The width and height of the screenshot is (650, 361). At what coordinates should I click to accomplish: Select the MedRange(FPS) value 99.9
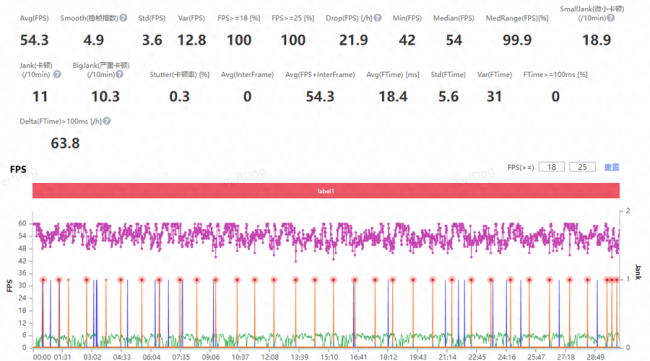[517, 40]
